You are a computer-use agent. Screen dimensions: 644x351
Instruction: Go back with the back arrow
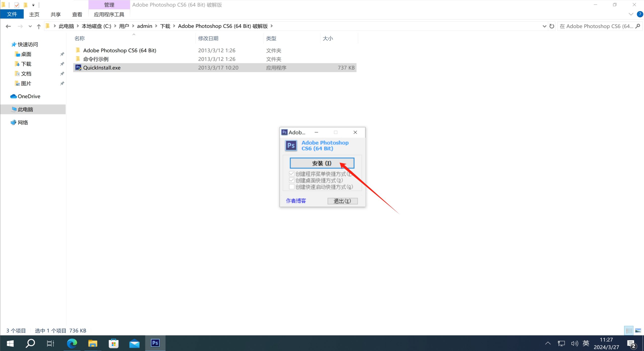(x=8, y=26)
